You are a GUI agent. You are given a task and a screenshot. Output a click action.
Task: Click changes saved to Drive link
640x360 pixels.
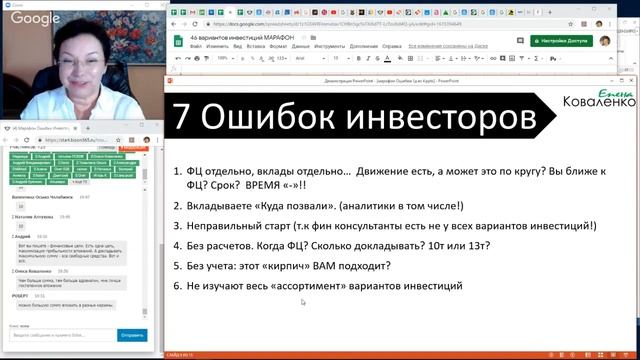coord(448,47)
